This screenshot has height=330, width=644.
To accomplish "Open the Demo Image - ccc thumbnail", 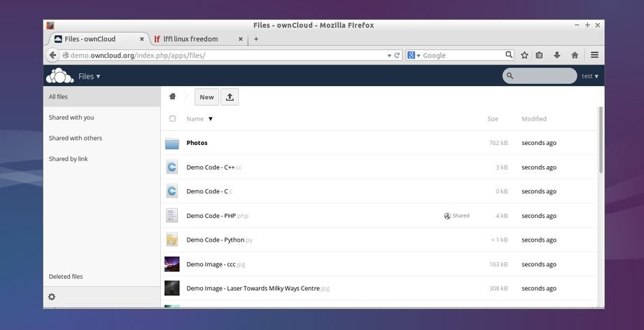I will [x=172, y=264].
